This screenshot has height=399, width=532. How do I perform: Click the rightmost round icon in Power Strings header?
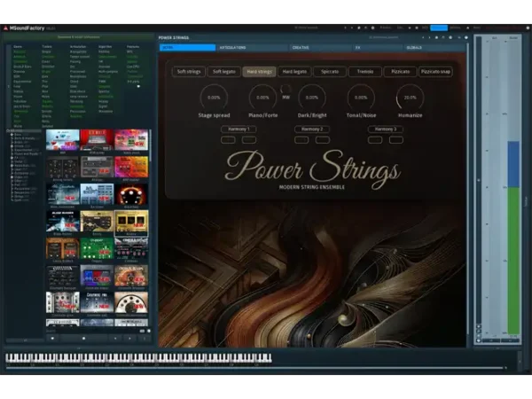coord(466,37)
